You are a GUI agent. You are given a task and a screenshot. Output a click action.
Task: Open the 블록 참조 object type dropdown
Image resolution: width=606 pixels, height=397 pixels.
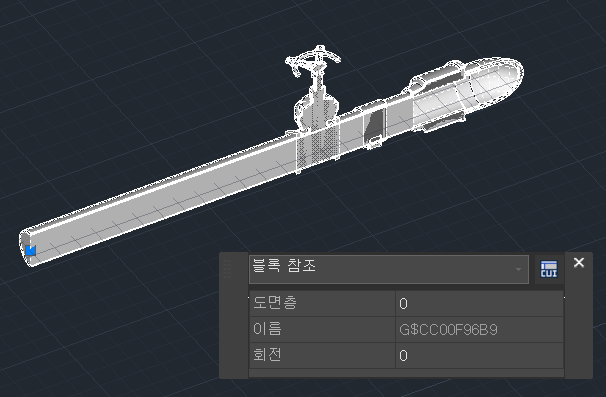click(x=388, y=269)
